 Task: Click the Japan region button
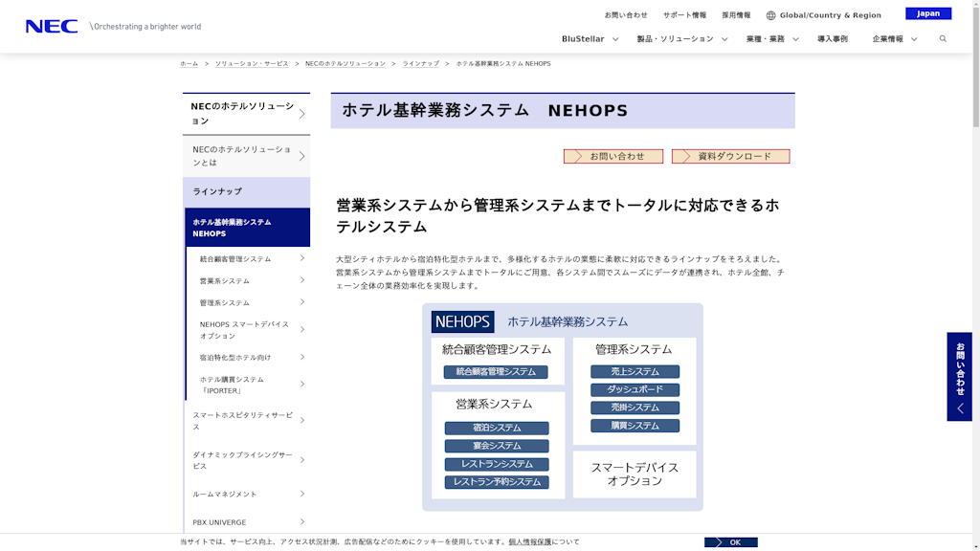[927, 13]
